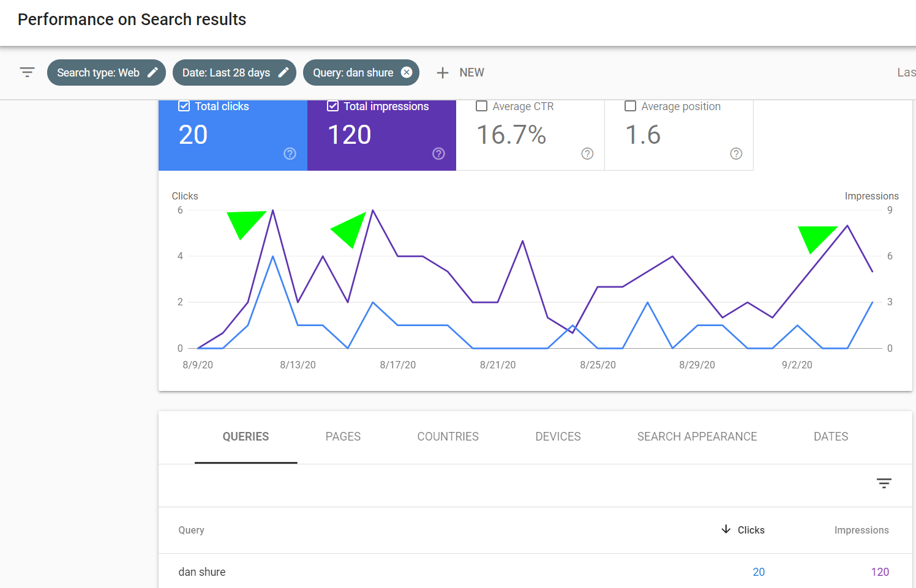Image resolution: width=916 pixels, height=588 pixels.
Task: Click the 20 clicks value in table
Action: (x=759, y=572)
